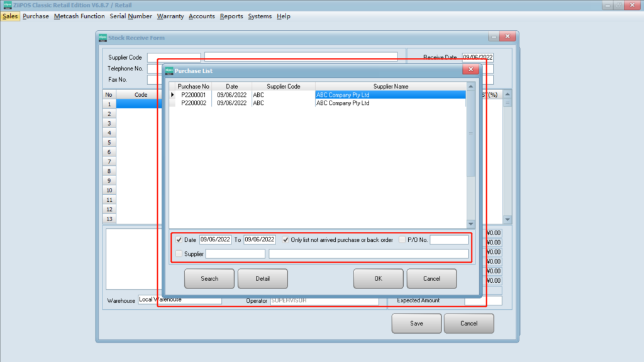Click the Date 'To' input field
This screenshot has height=362, width=644.
pos(260,240)
